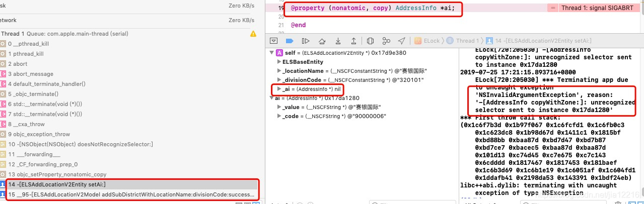644x204 pixels.
Task: Click line number 19 in the gutter
Action: (282, 9)
